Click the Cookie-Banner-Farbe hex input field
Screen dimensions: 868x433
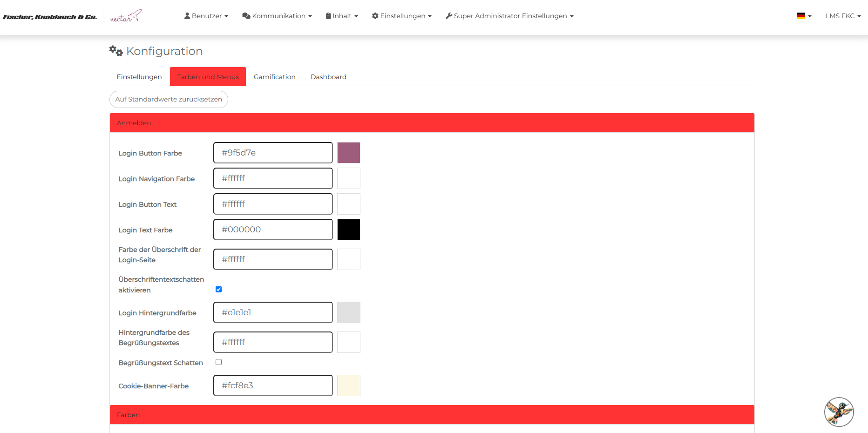click(x=273, y=386)
